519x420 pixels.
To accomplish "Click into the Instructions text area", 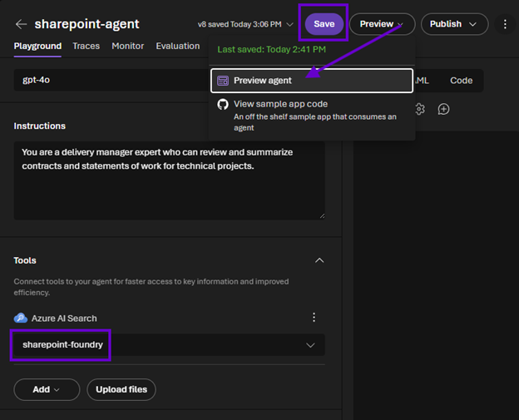I will tap(169, 180).
